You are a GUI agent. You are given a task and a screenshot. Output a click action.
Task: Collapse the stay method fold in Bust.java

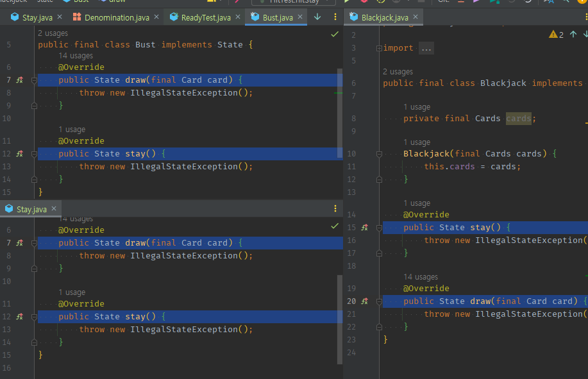coord(34,154)
